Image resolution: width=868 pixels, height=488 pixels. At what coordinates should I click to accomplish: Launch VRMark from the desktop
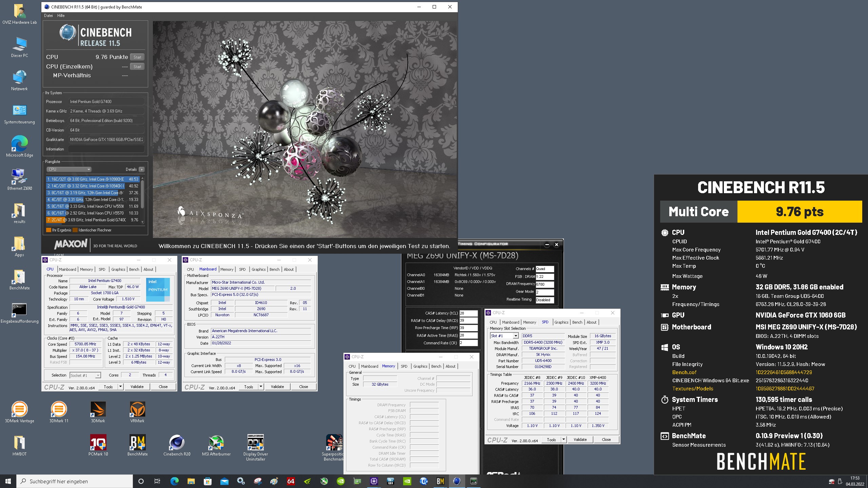pos(137,412)
